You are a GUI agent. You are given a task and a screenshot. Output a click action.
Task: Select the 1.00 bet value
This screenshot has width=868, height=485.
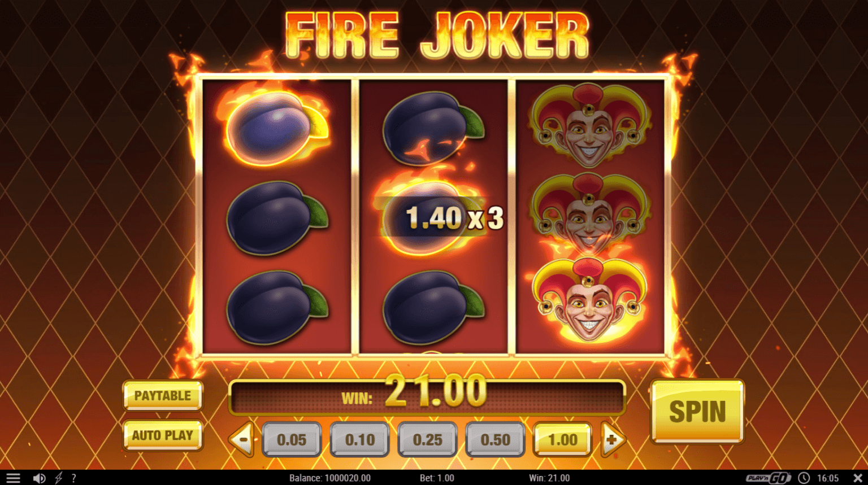point(563,439)
